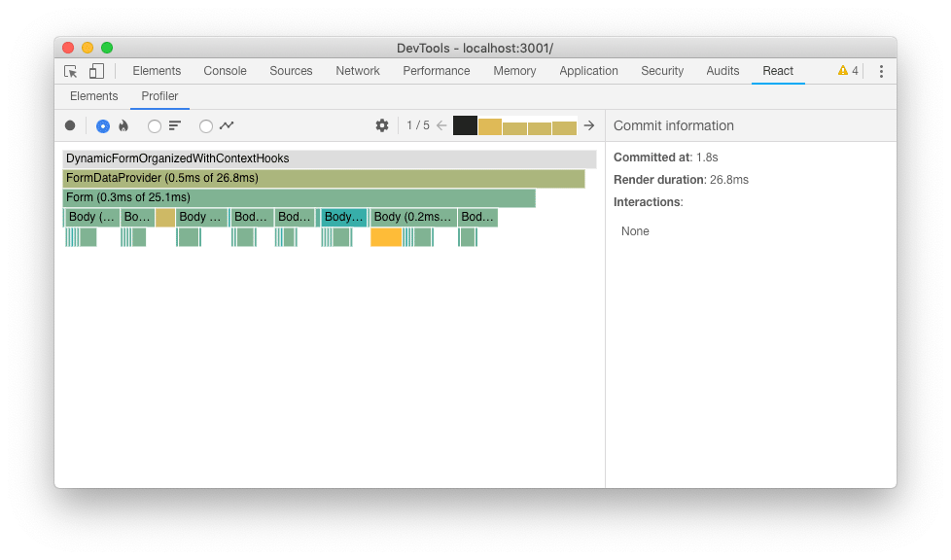Start recording with the record circle icon
Screen dimensions: 951x560
click(x=69, y=125)
